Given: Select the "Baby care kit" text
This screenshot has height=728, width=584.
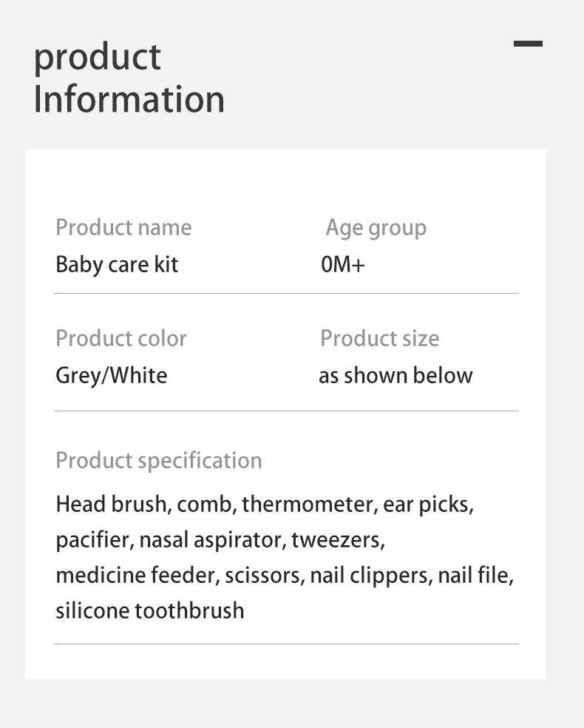Looking at the screenshot, I should click(117, 264).
